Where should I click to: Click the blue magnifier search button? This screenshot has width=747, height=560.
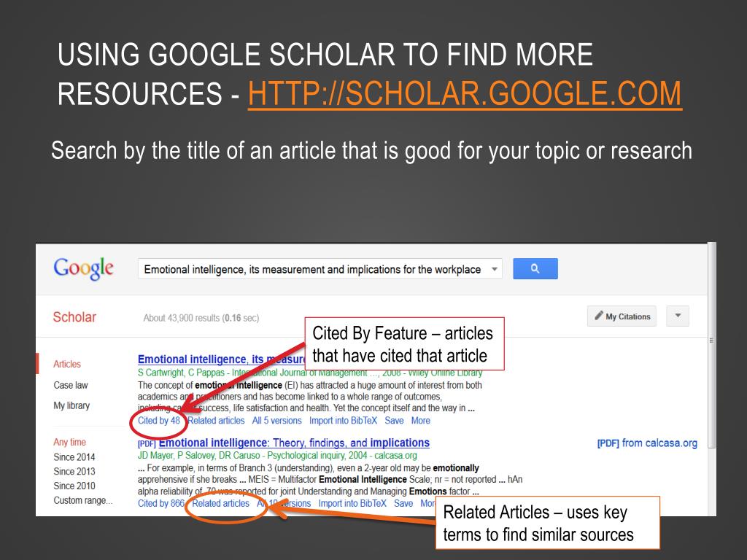coord(535,268)
